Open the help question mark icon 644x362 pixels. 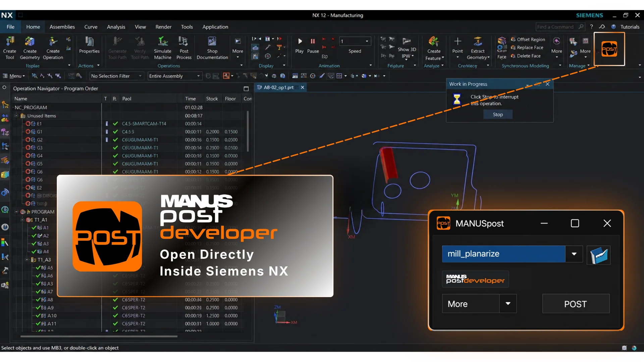[591, 26]
